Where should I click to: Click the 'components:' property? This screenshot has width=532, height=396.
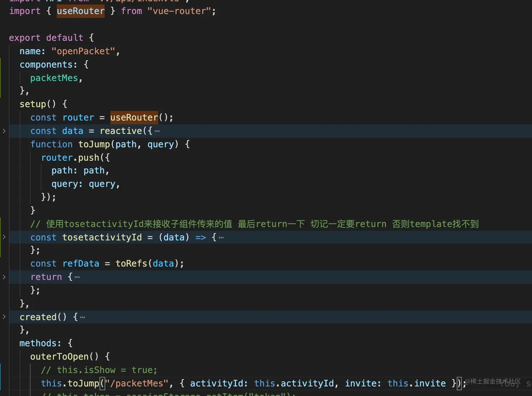[49, 64]
